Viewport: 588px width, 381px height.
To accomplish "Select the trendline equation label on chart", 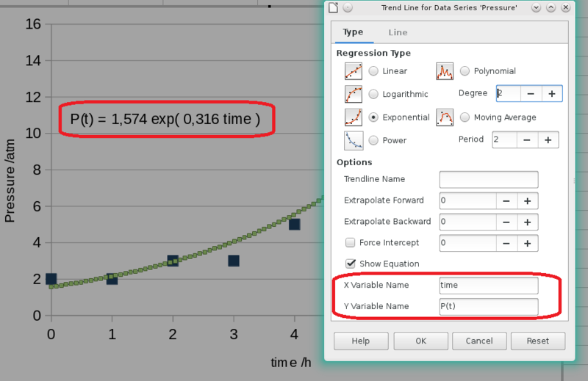I will click(x=165, y=119).
